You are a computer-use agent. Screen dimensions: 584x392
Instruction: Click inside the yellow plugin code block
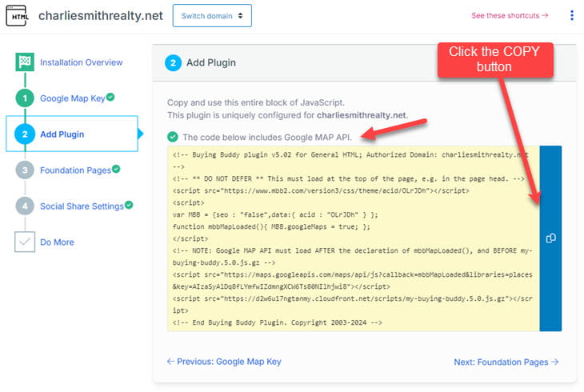pyautogui.click(x=353, y=238)
